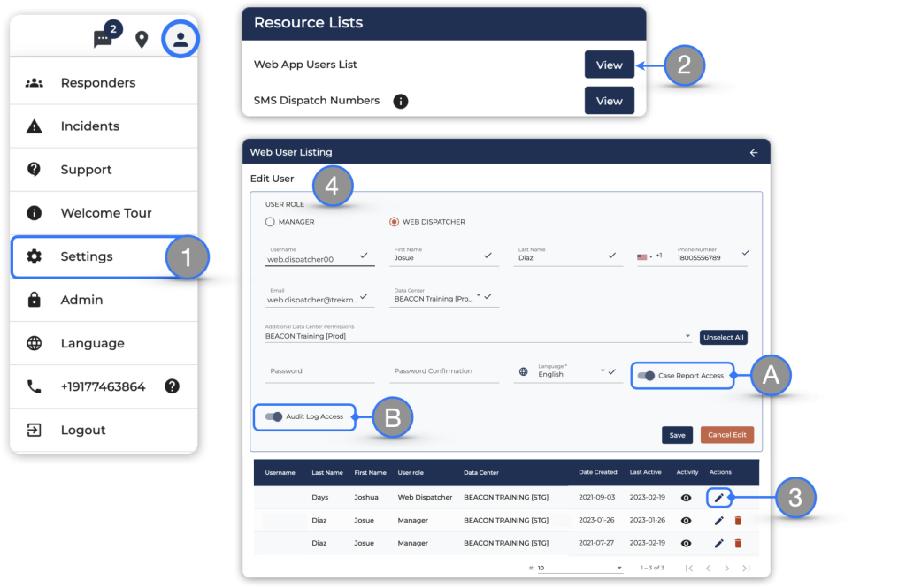Click the Last Name field Diaz
This screenshot has width=906, height=588.
point(568,256)
